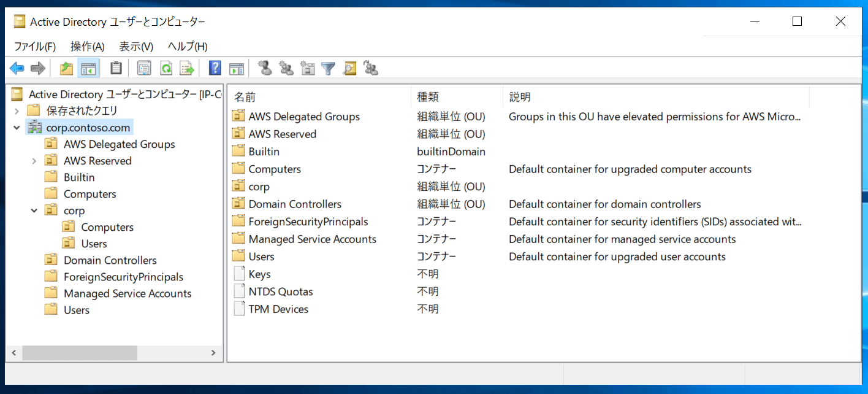Screen dimensions: 868x394
Task: Open the 操作(A) menu
Action: click(x=88, y=47)
